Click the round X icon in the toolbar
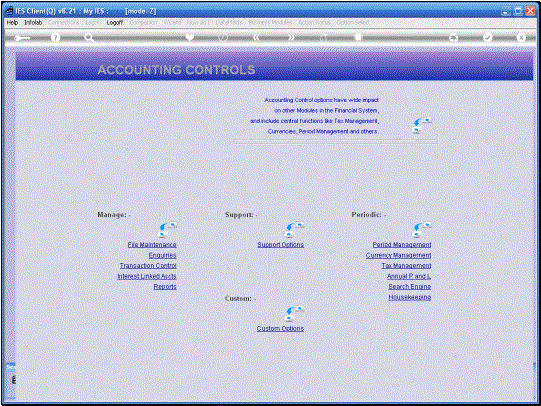This screenshot has height=406, width=541. pos(521,37)
